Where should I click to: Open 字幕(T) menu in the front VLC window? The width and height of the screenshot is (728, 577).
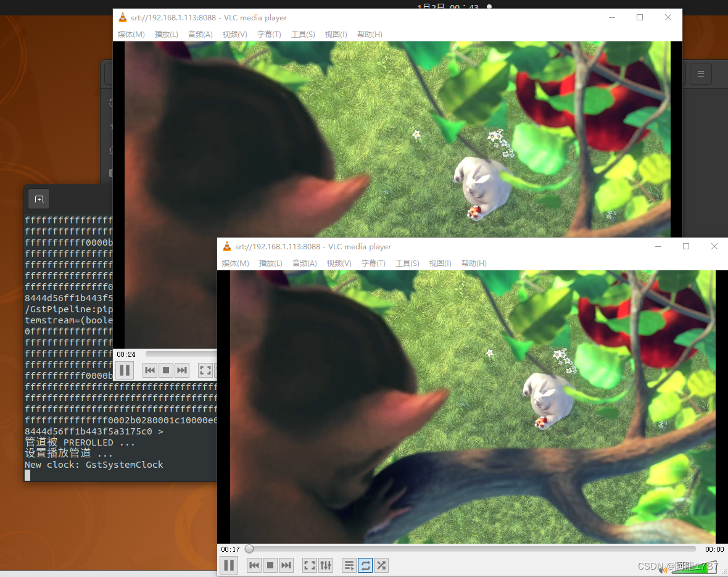tap(373, 264)
